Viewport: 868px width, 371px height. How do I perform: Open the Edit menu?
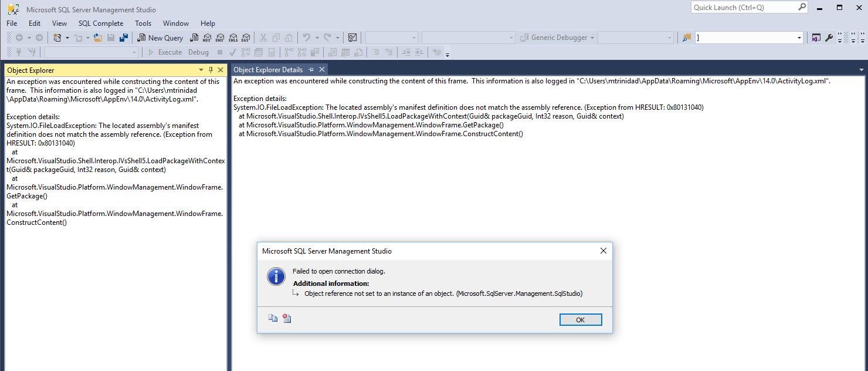35,23
